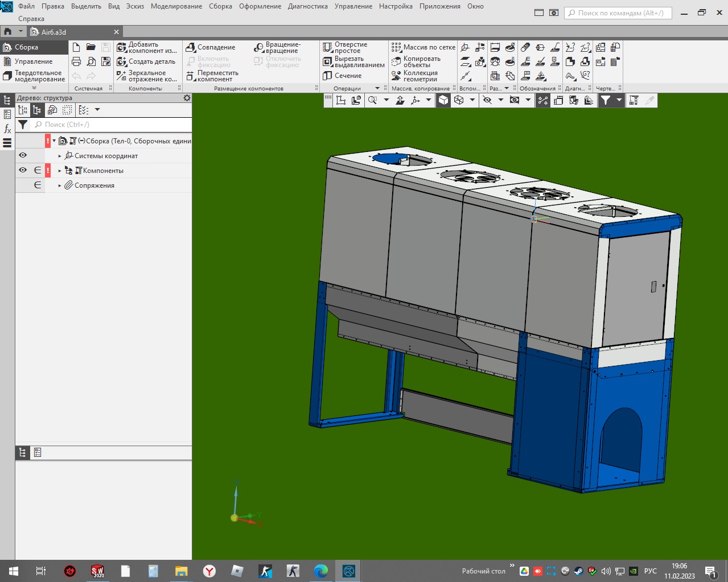The width and height of the screenshot is (728, 582).
Task: Switch to Твердотельное моделирование toolbar set
Action: 34,76
